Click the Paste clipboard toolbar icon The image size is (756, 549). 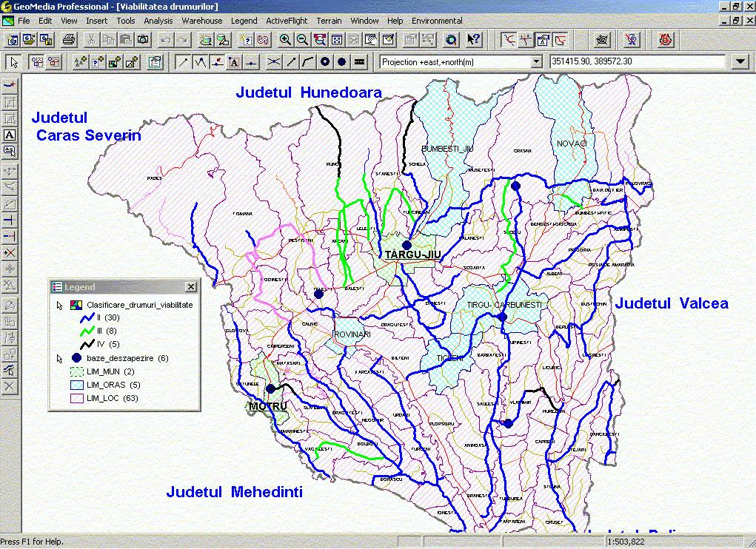tap(126, 39)
